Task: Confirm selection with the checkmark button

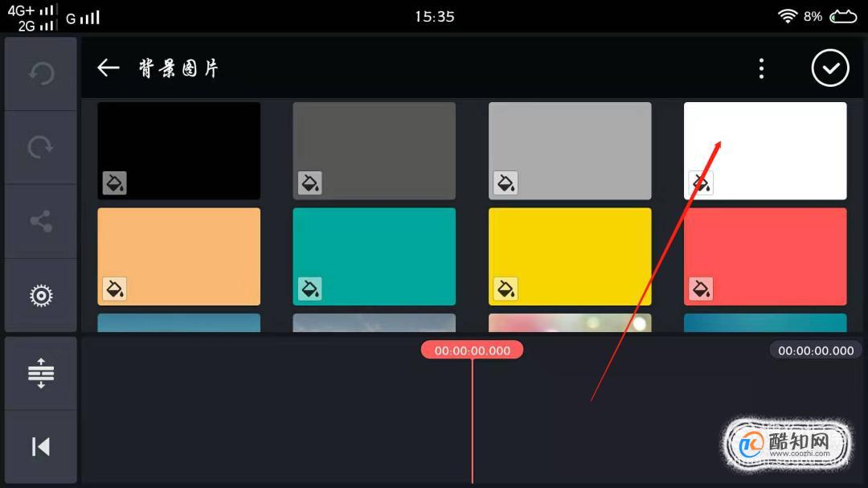Action: [x=829, y=68]
